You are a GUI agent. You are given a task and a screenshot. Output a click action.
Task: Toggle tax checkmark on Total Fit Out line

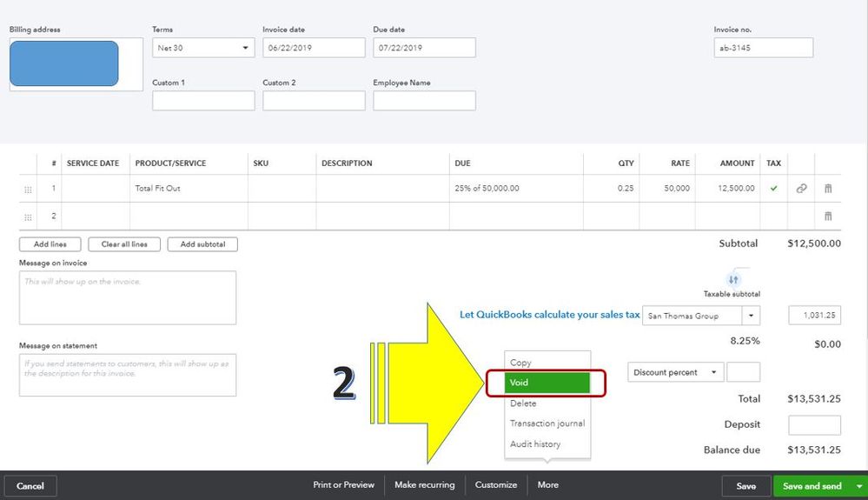773,189
